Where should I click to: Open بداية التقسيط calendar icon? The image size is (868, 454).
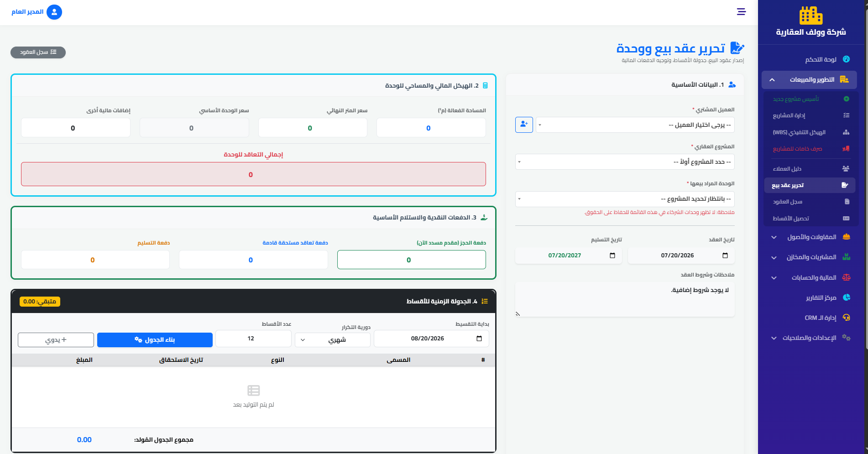(x=479, y=339)
